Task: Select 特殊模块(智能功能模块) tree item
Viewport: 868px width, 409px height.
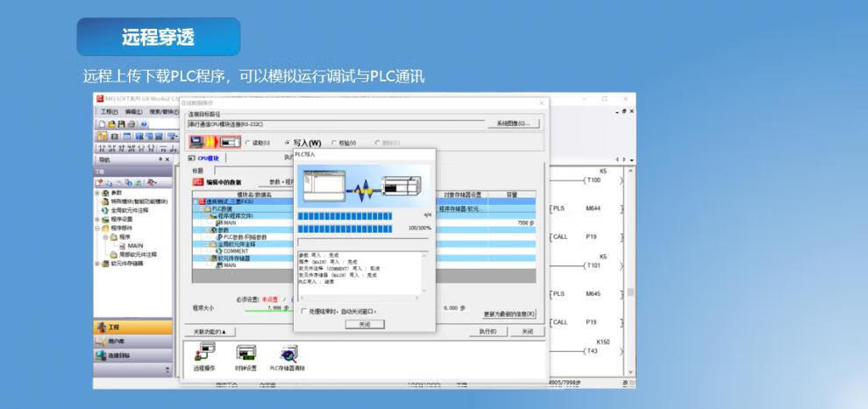Action: pos(139,201)
